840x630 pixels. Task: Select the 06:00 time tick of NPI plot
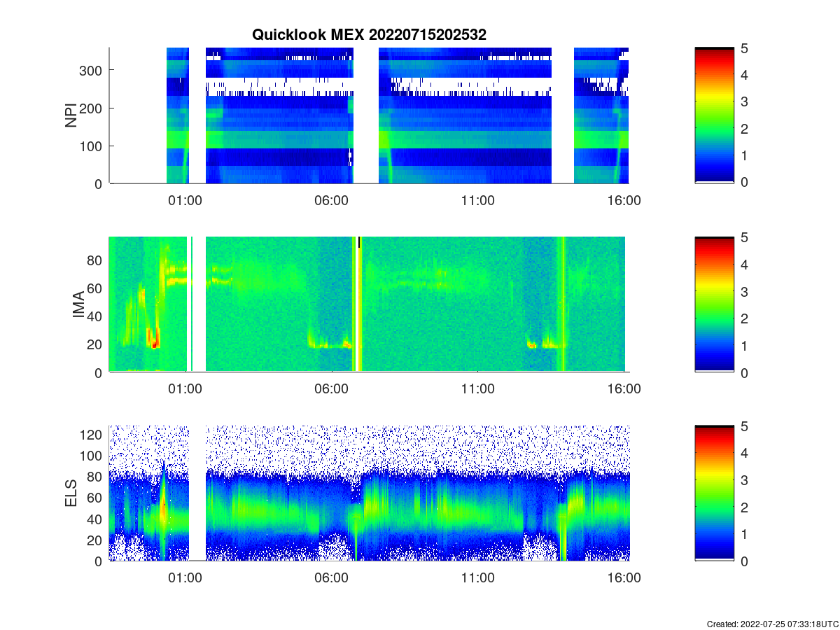332,200
